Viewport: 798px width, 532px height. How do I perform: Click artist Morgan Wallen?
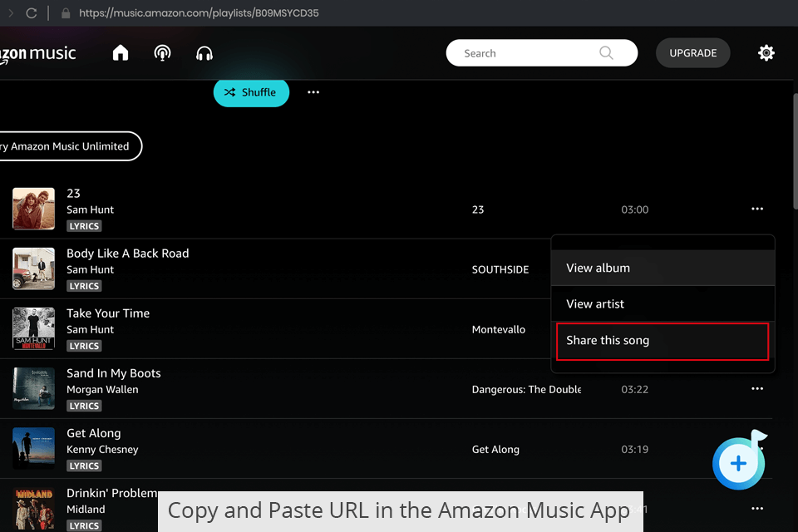(102, 390)
